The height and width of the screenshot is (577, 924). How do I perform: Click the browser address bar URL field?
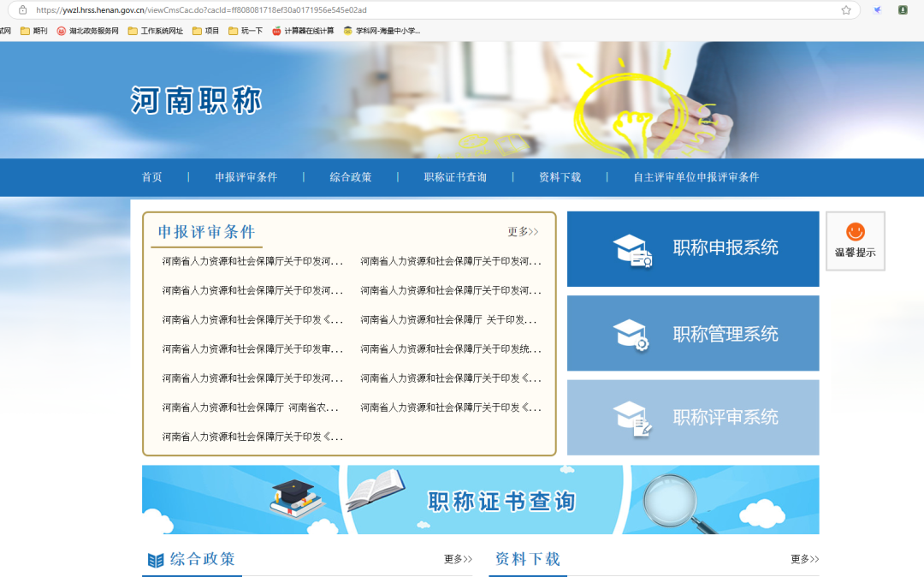pyautogui.click(x=342, y=9)
